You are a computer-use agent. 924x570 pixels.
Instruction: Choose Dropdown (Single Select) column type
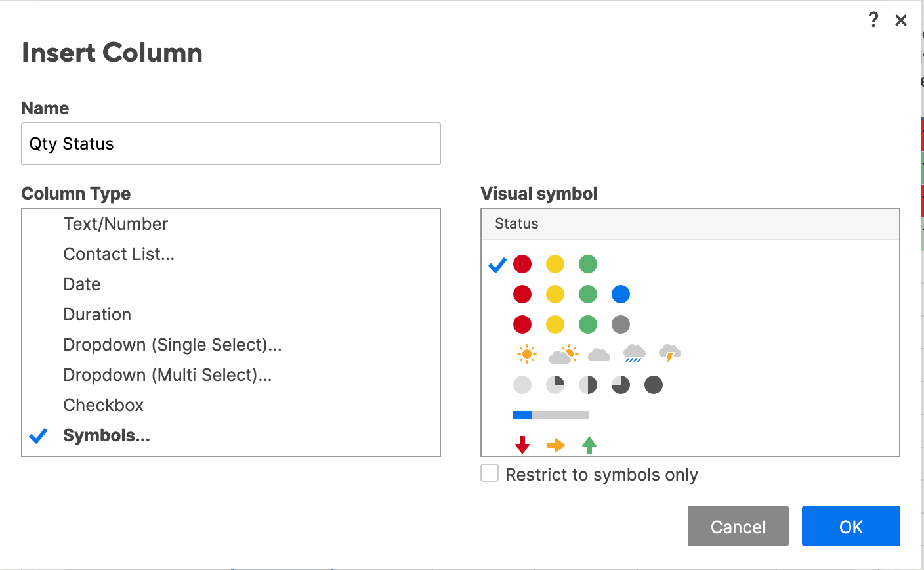pyautogui.click(x=172, y=345)
